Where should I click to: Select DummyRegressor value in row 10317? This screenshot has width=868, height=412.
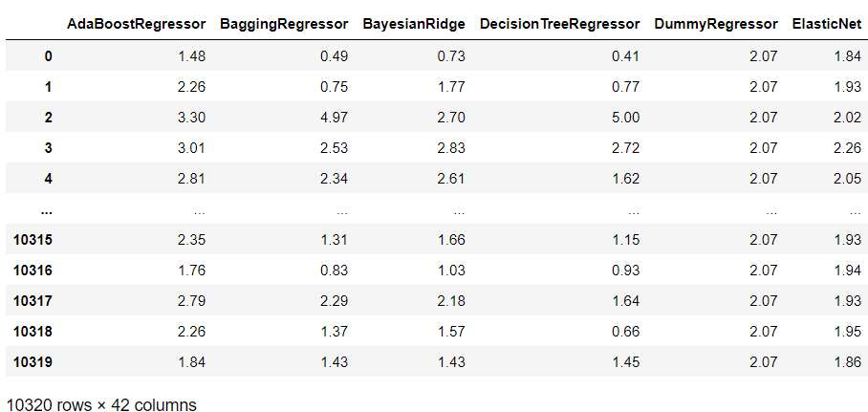[x=764, y=301]
